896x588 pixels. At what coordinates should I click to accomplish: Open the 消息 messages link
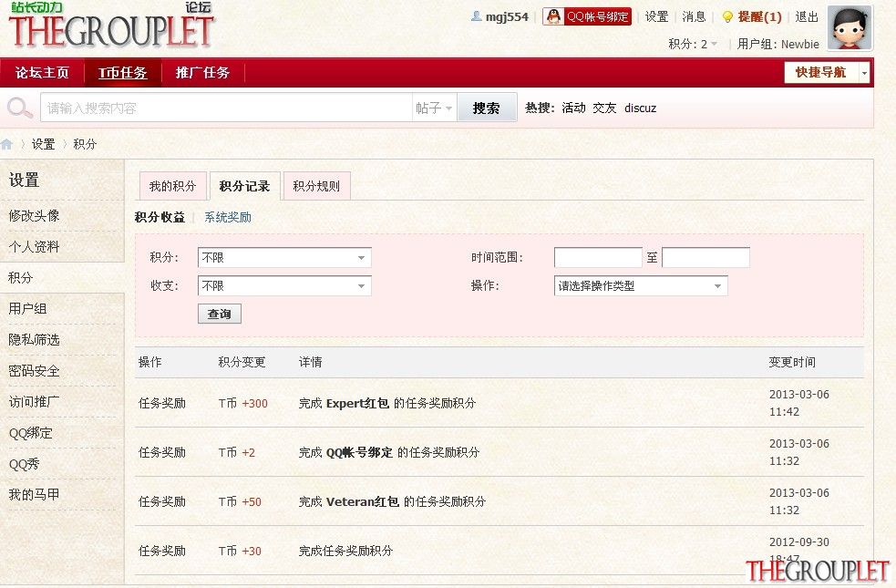pyautogui.click(x=694, y=17)
